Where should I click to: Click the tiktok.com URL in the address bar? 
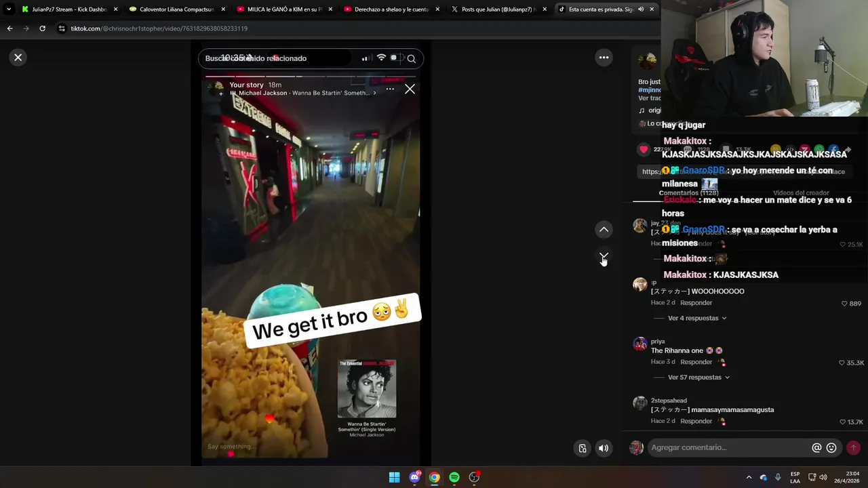(x=159, y=28)
